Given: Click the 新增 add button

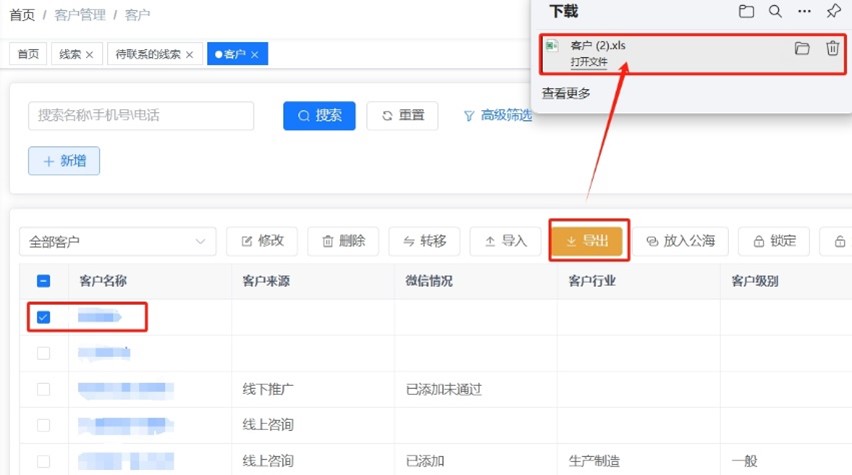Looking at the screenshot, I should click(64, 161).
